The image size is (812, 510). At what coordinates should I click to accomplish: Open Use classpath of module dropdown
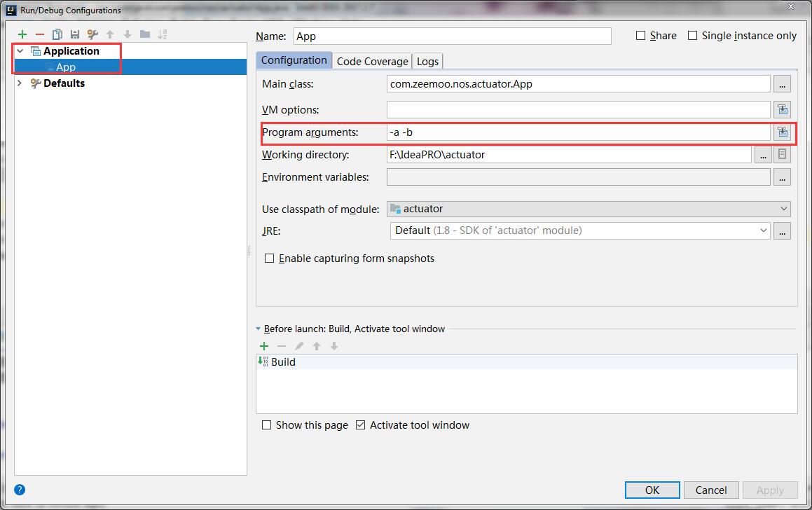point(589,209)
